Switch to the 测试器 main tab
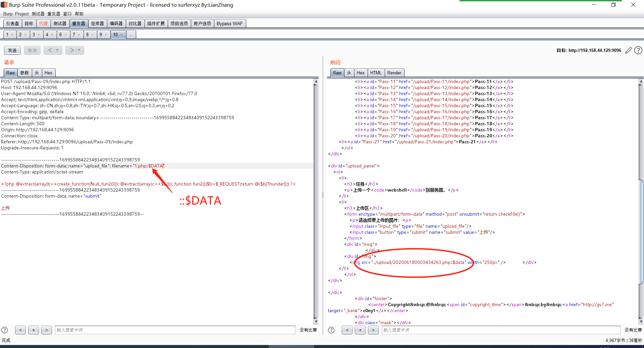Screen dimensions: 644x348 60,23
